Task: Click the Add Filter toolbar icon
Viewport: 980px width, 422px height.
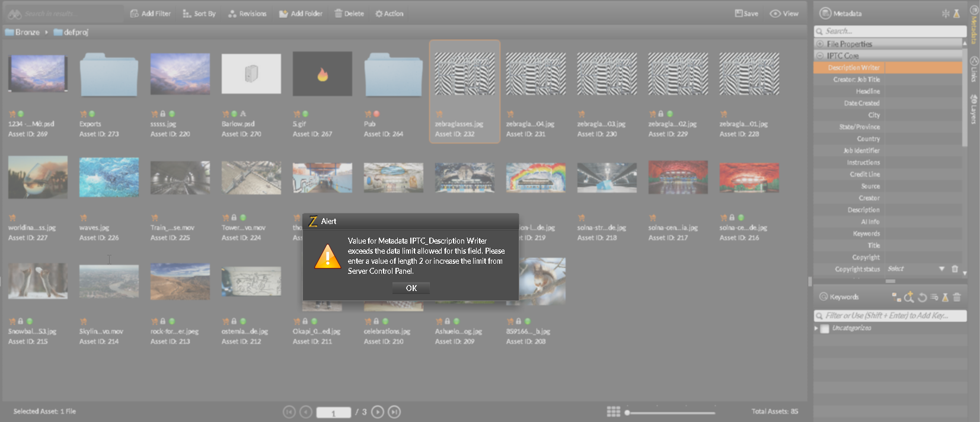Action: [135, 14]
